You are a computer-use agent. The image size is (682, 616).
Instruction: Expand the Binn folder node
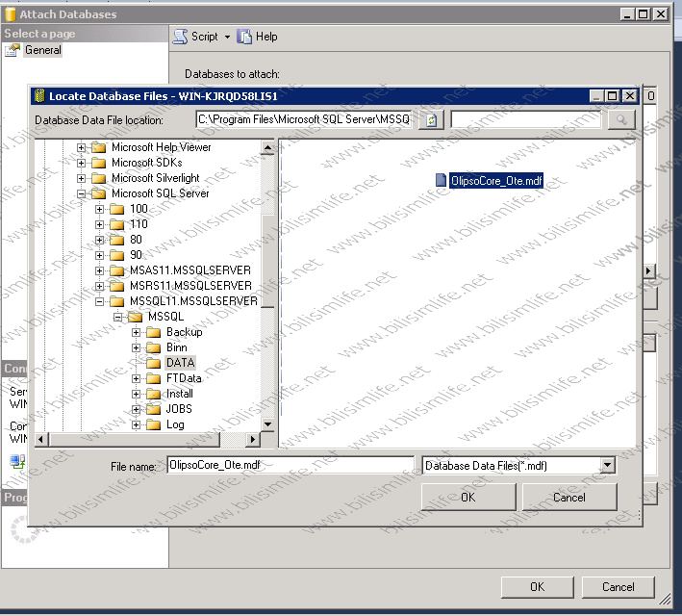click(x=136, y=347)
